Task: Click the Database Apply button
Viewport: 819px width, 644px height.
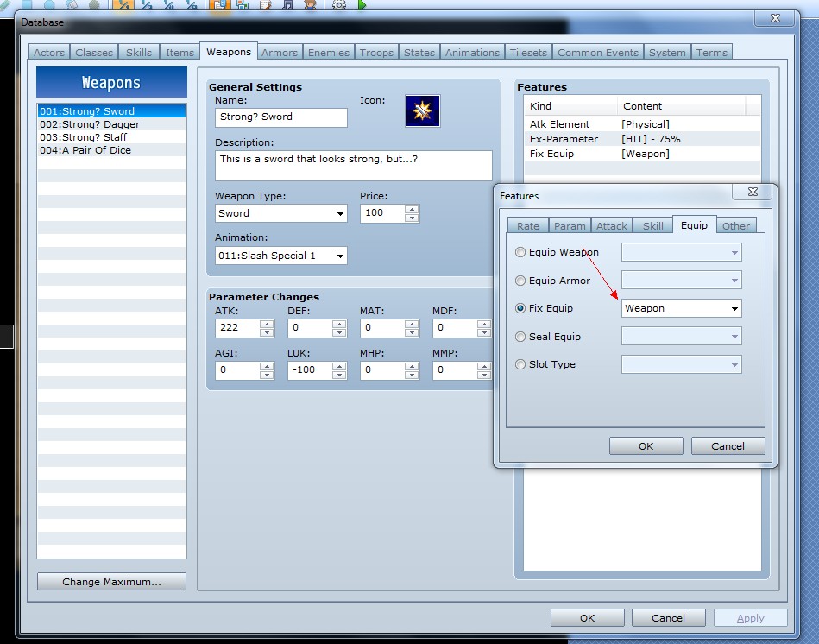Action: [751, 617]
